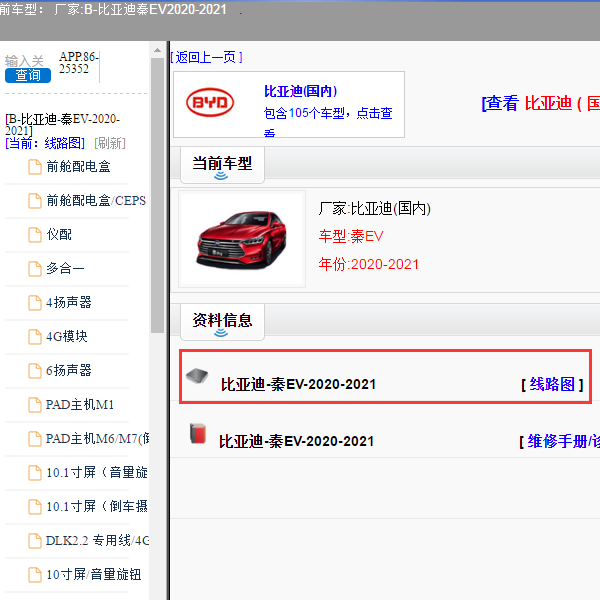The image size is (600, 600).
Task: Open 前舱配电盒 document in sidebar
Action: click(78, 166)
